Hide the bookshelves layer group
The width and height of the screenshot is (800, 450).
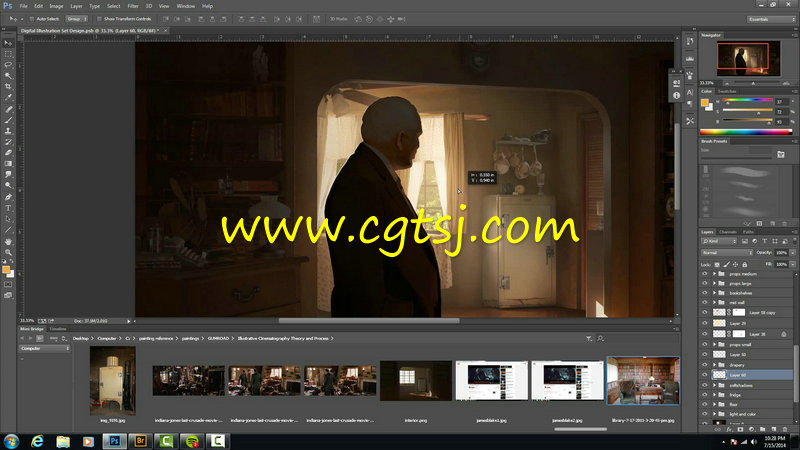click(x=705, y=293)
